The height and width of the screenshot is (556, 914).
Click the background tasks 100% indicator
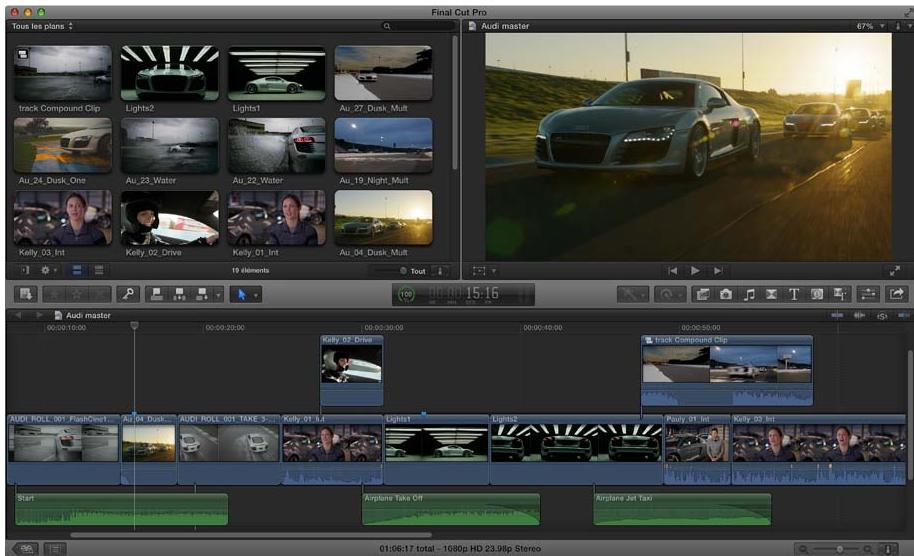click(406, 295)
